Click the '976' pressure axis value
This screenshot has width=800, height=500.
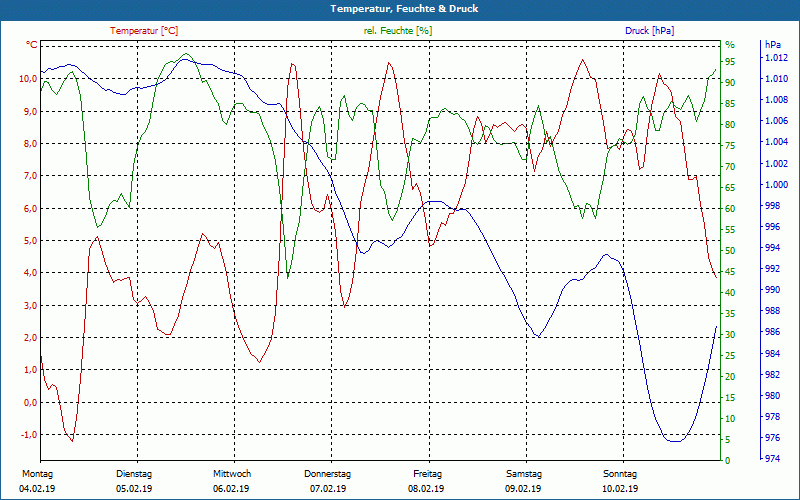pyautogui.click(x=772, y=438)
